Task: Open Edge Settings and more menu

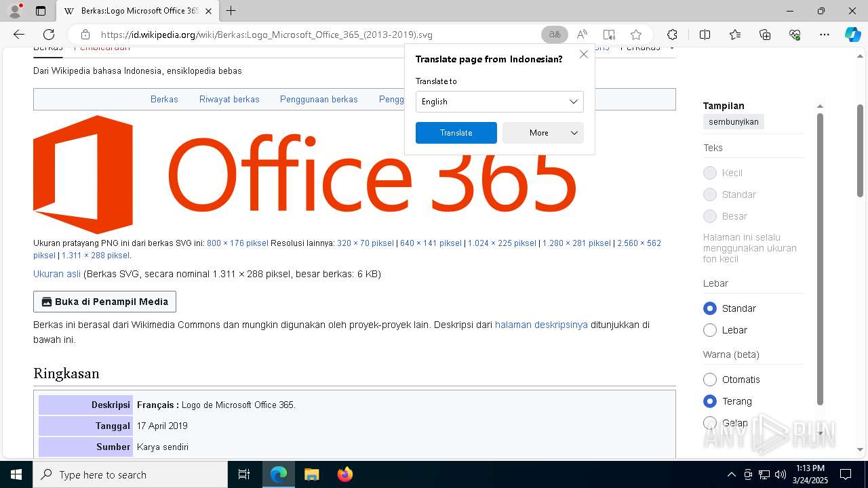Action: tap(825, 35)
